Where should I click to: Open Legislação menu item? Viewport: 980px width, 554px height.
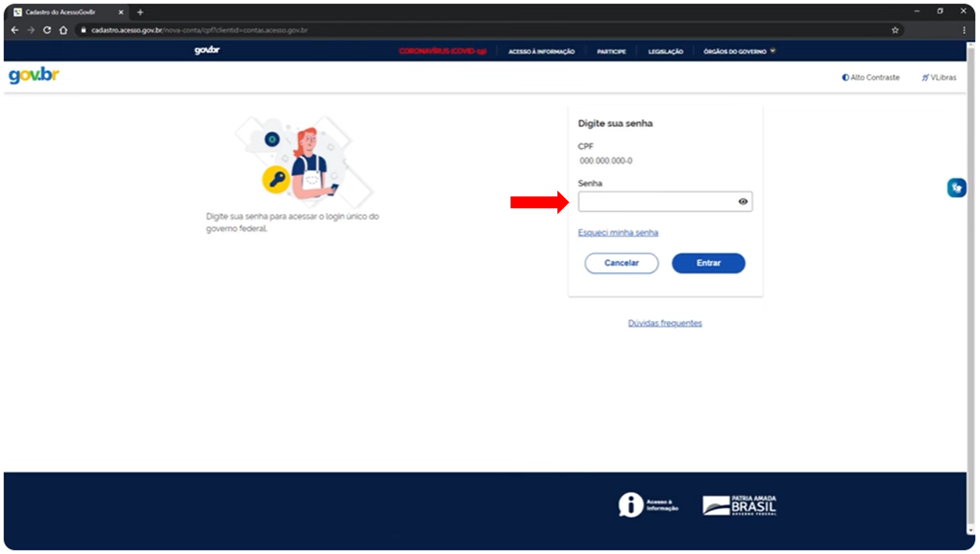pyautogui.click(x=665, y=51)
